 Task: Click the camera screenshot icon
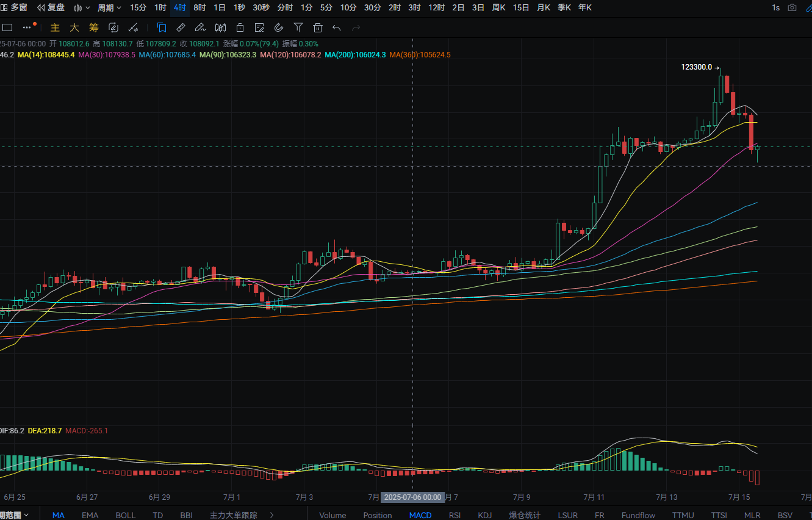(x=792, y=7)
